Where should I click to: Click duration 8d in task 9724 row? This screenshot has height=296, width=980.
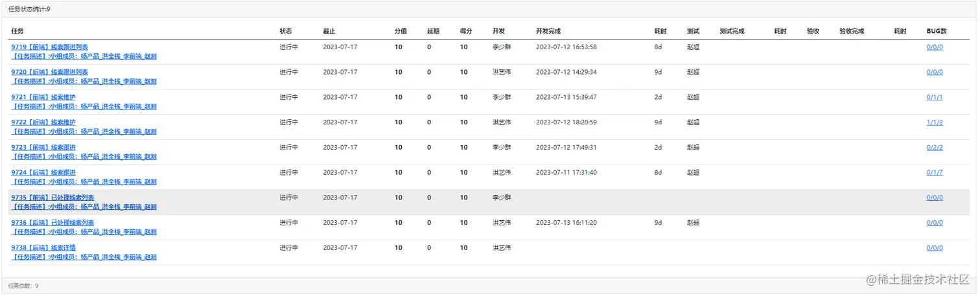[659, 173]
